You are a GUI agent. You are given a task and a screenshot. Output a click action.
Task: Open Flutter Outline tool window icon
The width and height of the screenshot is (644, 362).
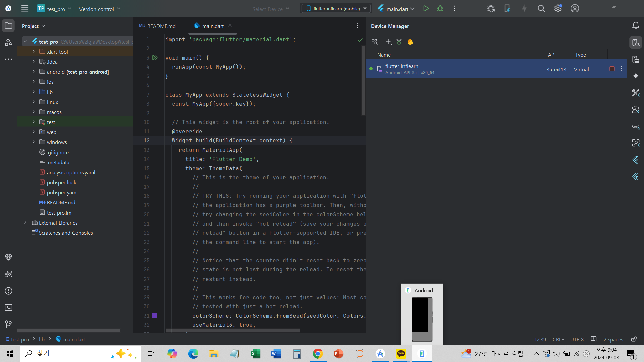pos(636,160)
